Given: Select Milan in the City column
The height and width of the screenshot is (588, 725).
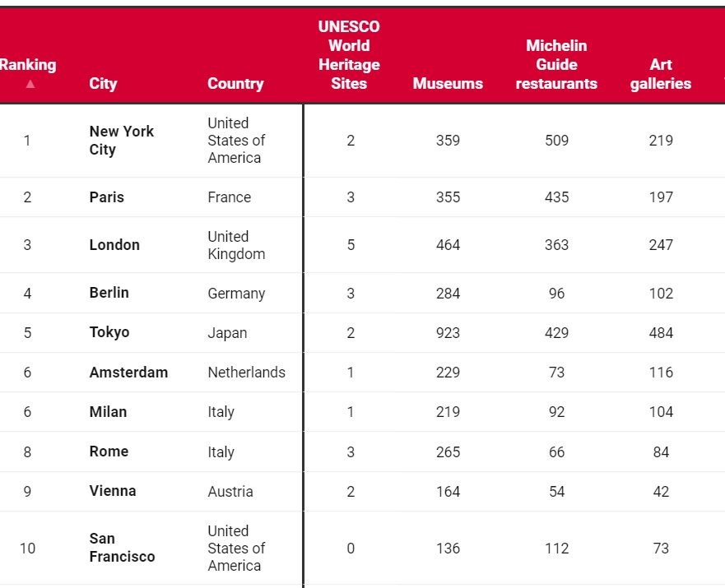Looking at the screenshot, I should coord(108,411).
